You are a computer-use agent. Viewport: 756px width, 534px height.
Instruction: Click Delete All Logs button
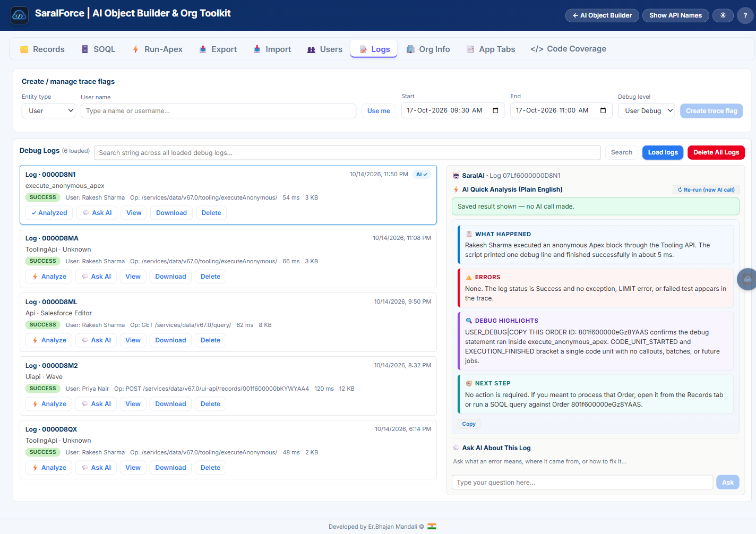click(716, 152)
